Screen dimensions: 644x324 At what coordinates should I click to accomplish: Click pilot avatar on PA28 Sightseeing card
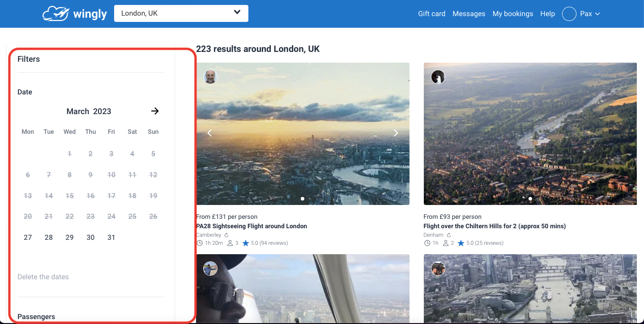[210, 77]
